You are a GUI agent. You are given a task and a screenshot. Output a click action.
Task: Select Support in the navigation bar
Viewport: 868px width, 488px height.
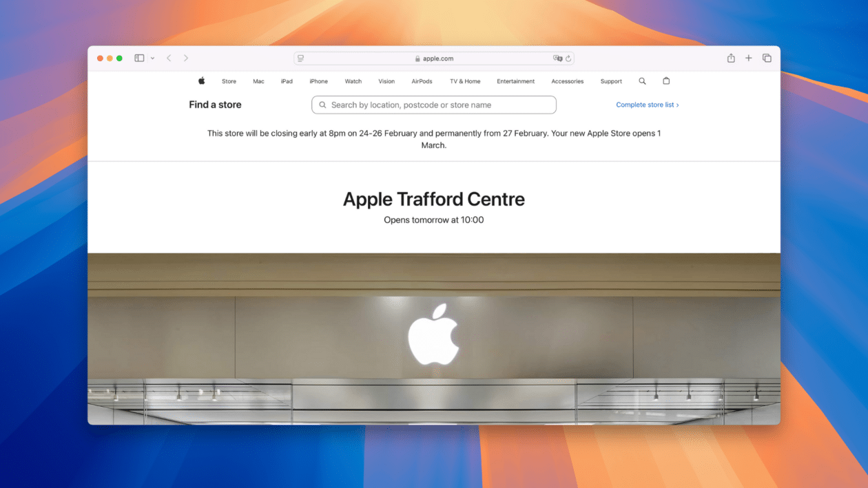[611, 81]
